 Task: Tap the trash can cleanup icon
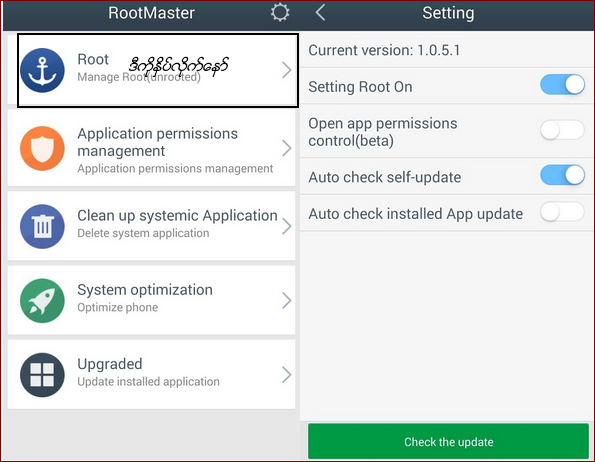tap(42, 226)
